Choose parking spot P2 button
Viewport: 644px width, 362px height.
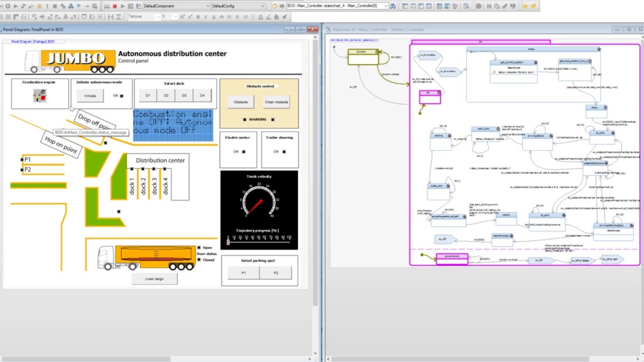(276, 273)
